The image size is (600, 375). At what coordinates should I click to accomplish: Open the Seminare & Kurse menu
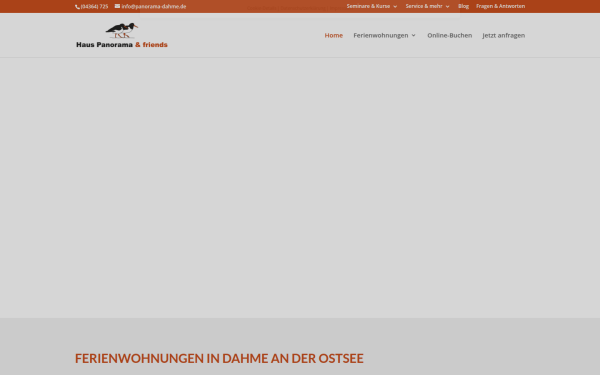[x=368, y=6]
